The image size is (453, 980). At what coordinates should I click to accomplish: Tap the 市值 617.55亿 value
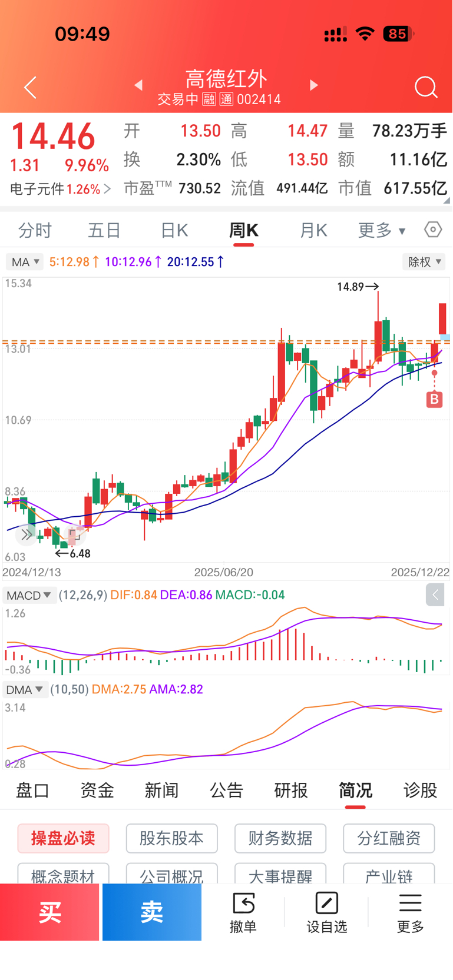tap(415, 188)
